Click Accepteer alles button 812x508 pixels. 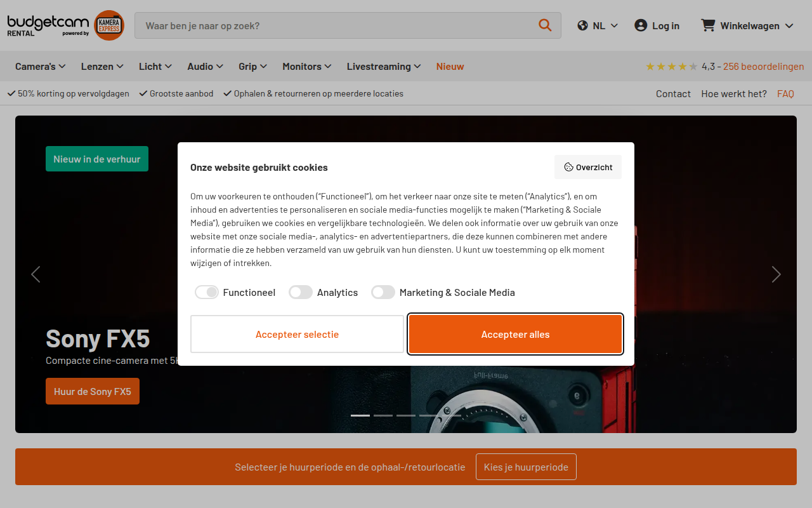(515, 334)
